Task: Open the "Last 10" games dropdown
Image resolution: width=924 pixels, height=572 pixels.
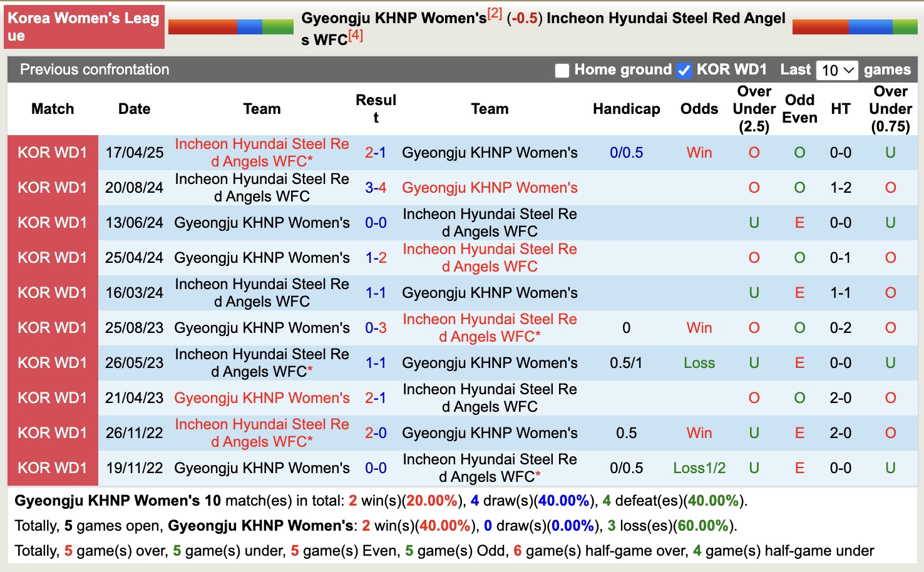Action: coord(837,70)
